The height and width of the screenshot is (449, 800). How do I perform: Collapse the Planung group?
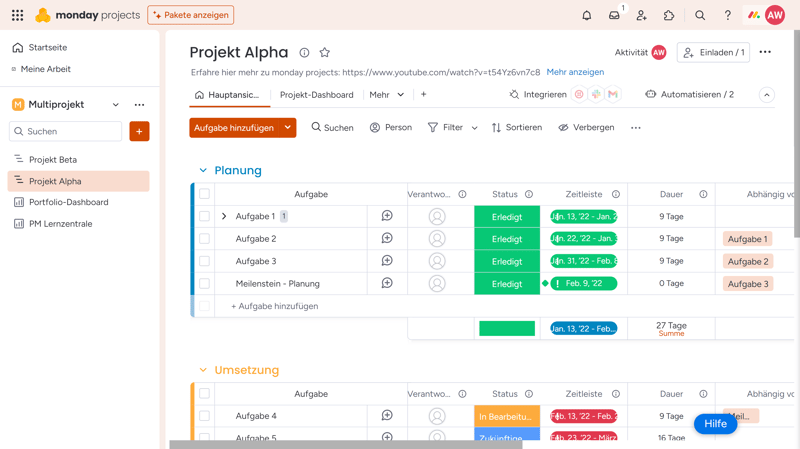[203, 171]
